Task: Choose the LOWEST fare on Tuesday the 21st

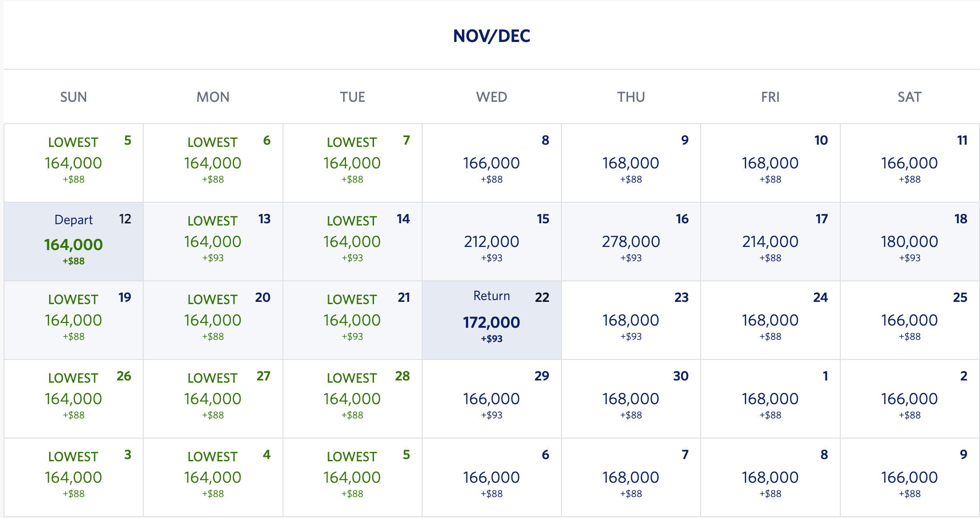Action: 352,320
